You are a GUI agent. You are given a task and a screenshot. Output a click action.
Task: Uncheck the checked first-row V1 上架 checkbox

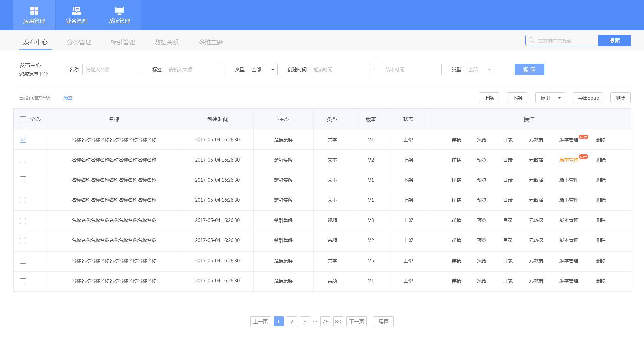click(23, 140)
